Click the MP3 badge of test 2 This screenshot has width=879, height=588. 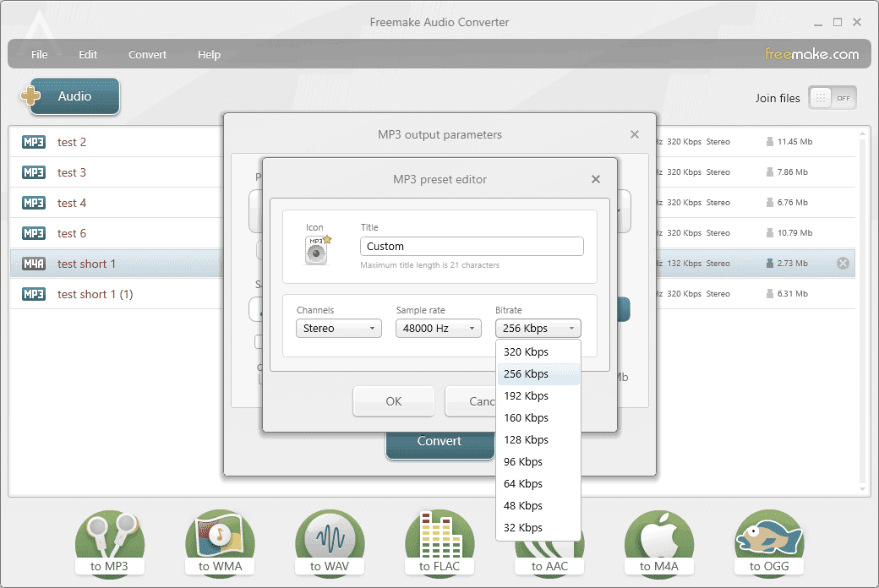coord(34,142)
